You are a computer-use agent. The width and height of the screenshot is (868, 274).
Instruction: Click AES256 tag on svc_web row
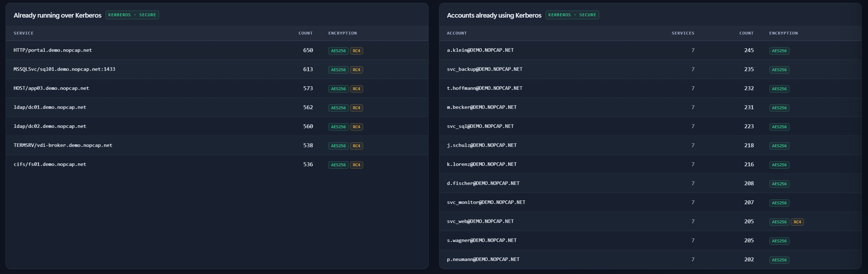779,222
